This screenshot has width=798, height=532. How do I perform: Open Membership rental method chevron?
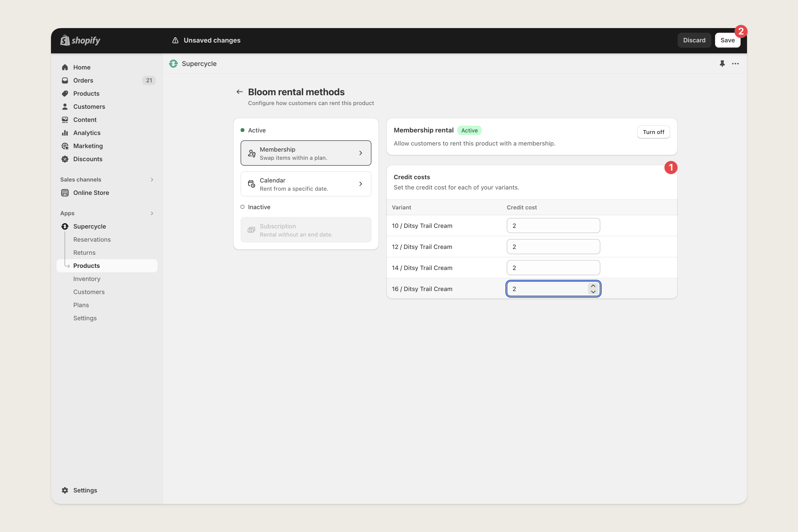(361, 153)
